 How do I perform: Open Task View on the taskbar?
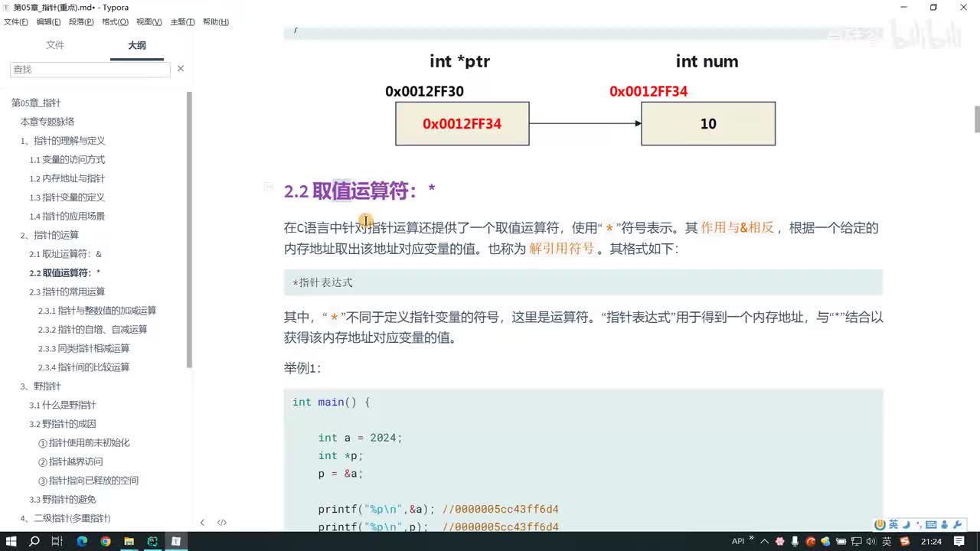coord(57,541)
